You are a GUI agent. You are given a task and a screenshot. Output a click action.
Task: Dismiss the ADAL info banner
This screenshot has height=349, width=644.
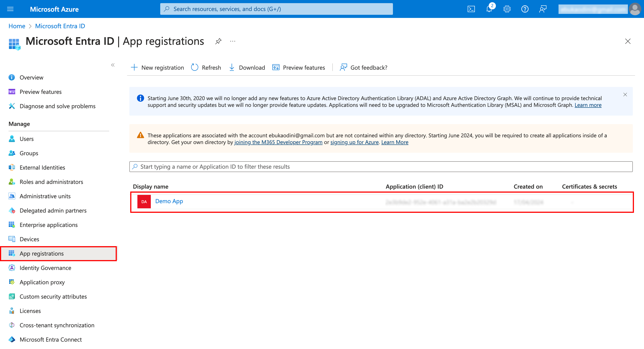point(625,95)
